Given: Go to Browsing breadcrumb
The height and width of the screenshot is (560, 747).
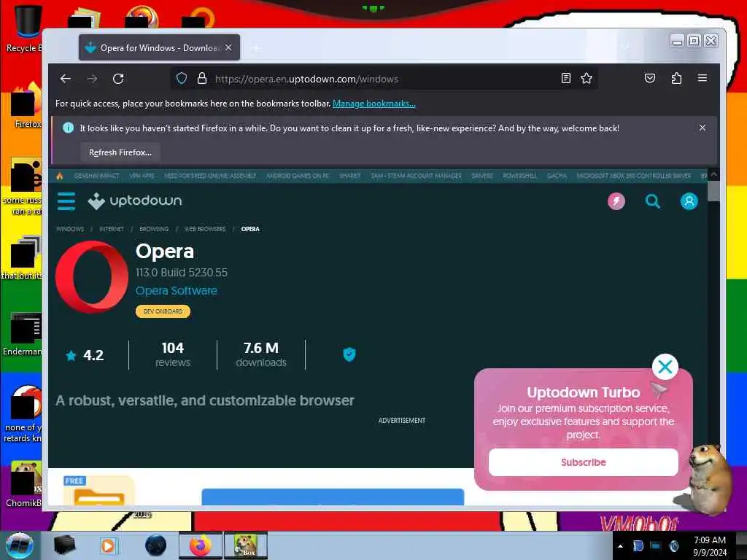Looking at the screenshot, I should coord(154,229).
